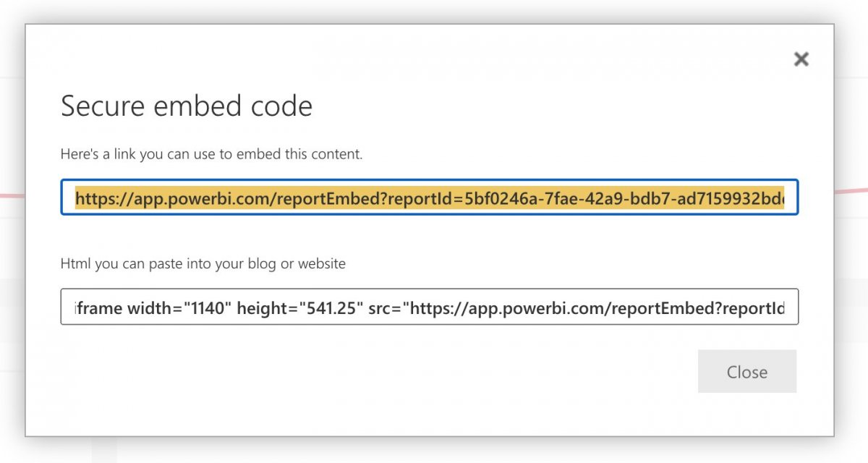Place cursor on width="1140" in iframe code

[x=179, y=308]
